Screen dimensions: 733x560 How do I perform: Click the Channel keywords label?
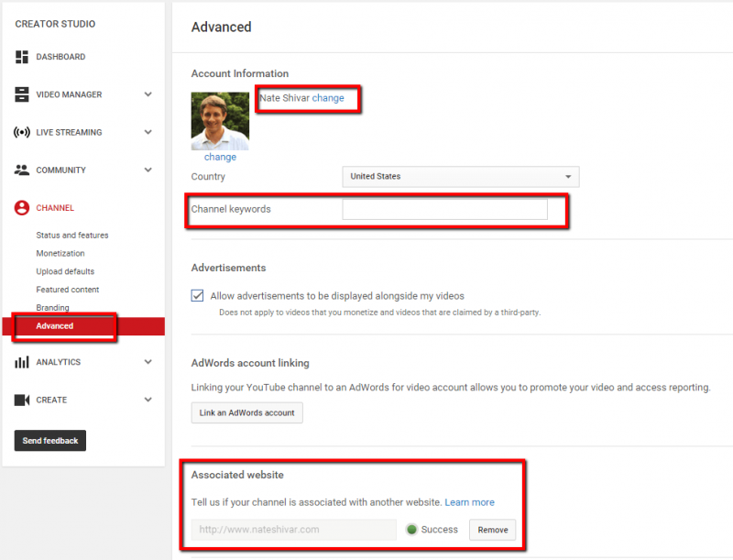(231, 209)
